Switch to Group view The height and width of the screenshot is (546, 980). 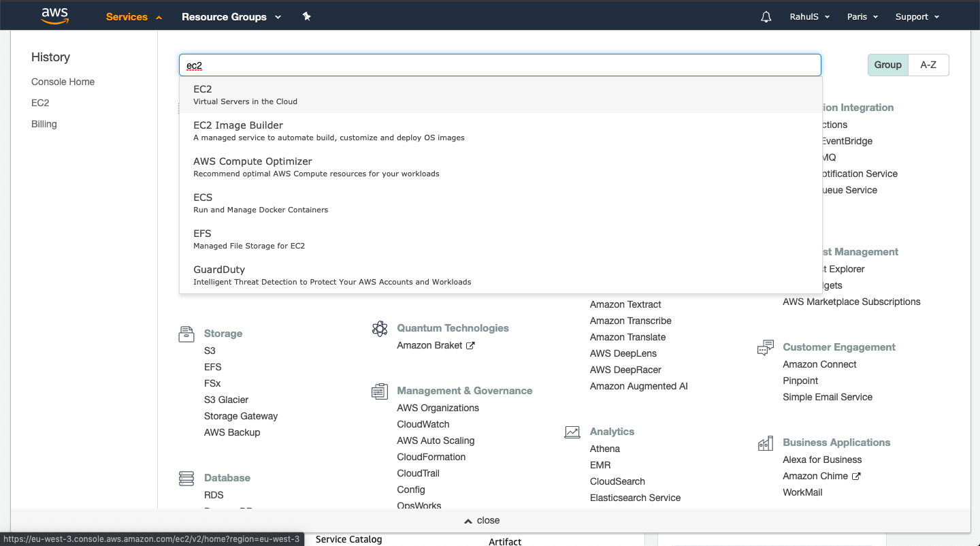[x=887, y=65]
